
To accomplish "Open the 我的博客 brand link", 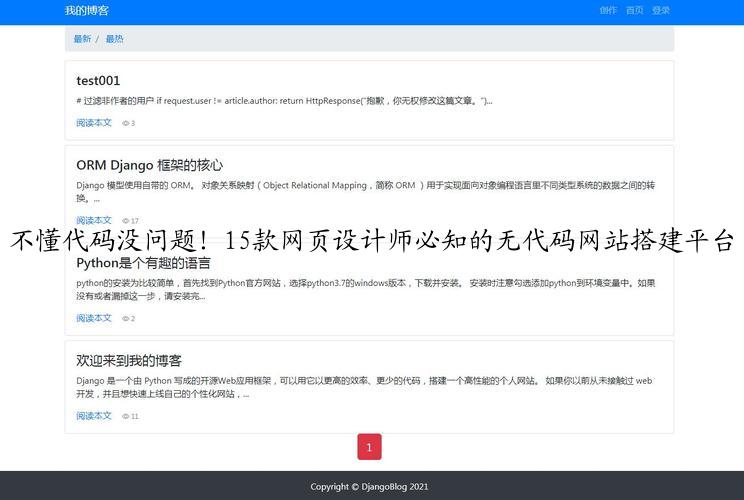I will tap(87, 10).
